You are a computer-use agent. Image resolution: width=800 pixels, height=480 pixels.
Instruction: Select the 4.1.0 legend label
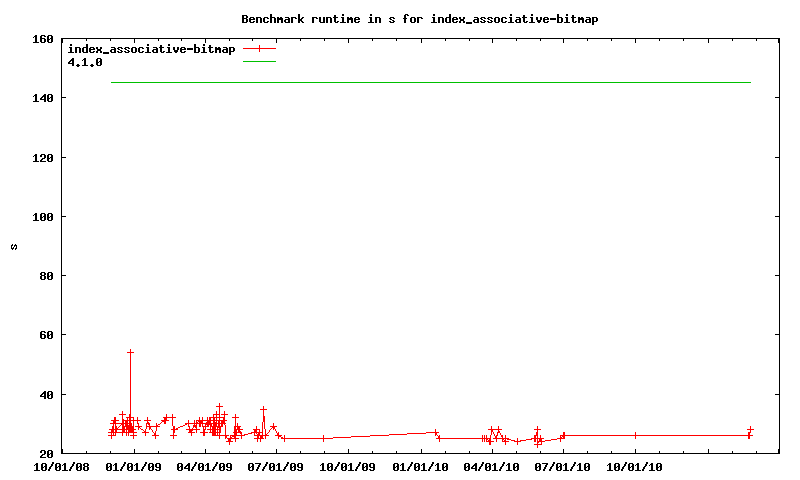tap(85, 61)
